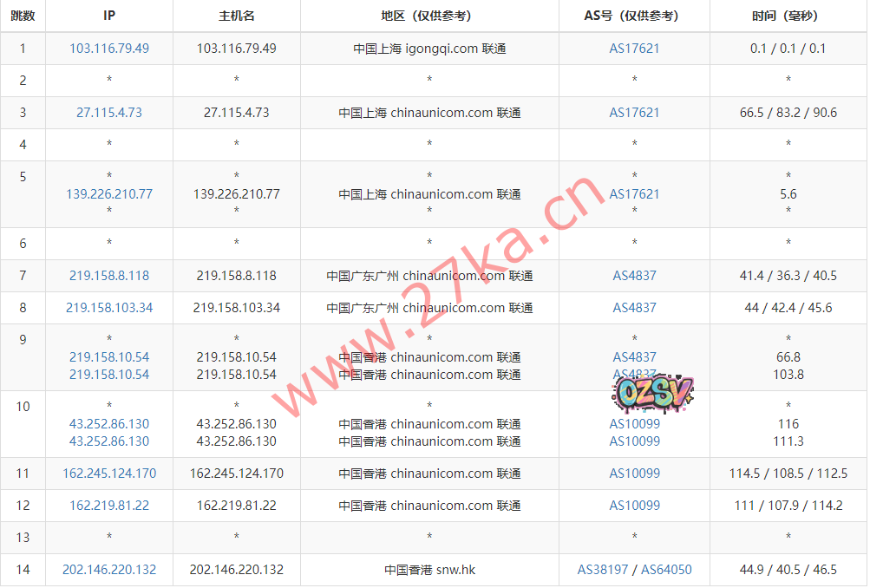Select the 时间（毫秒）column header
Image resolution: width=870 pixels, height=588 pixels.
tap(788, 16)
